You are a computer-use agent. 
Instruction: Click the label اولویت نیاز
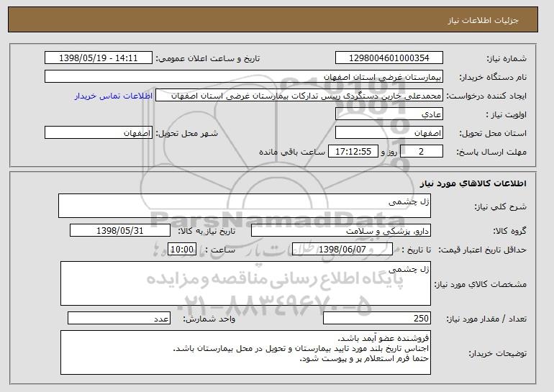point(506,114)
